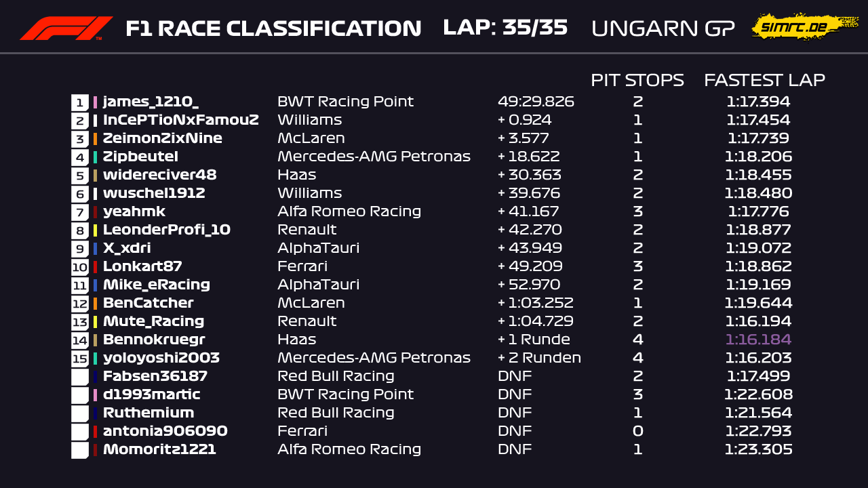Click the DNF status for antonia906090
This screenshot has width=868, height=488.
(515, 431)
